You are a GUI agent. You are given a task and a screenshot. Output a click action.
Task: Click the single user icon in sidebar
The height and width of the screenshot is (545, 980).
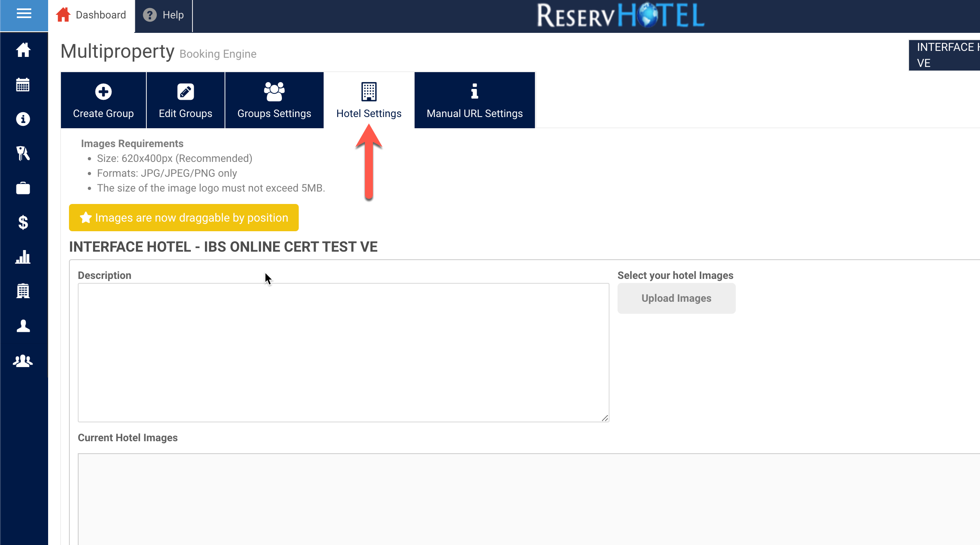pos(23,326)
